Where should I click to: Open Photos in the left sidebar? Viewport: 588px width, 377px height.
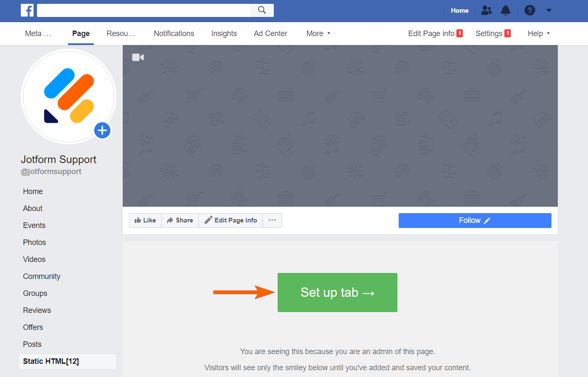(x=34, y=242)
